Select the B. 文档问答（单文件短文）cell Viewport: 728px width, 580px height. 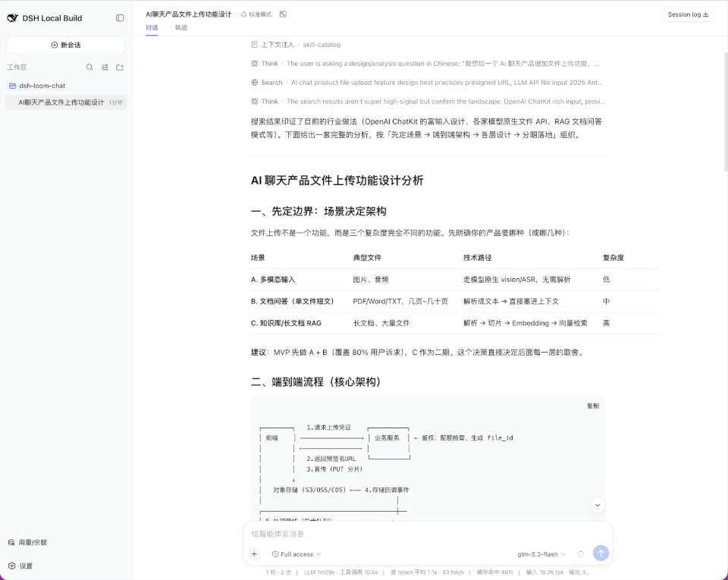coord(293,301)
